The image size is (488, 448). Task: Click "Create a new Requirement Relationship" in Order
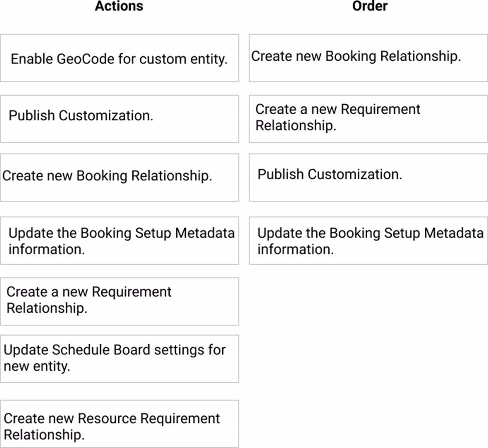pyautogui.click(x=368, y=117)
